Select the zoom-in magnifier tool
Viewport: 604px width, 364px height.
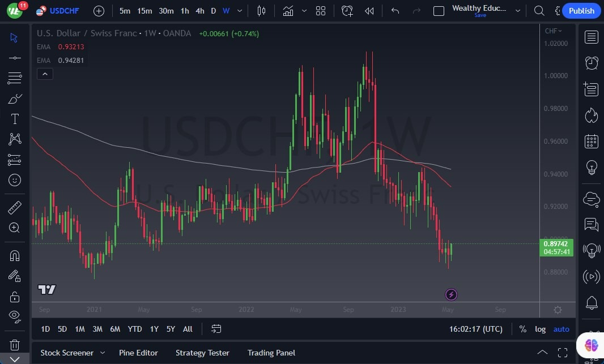pyautogui.click(x=15, y=228)
